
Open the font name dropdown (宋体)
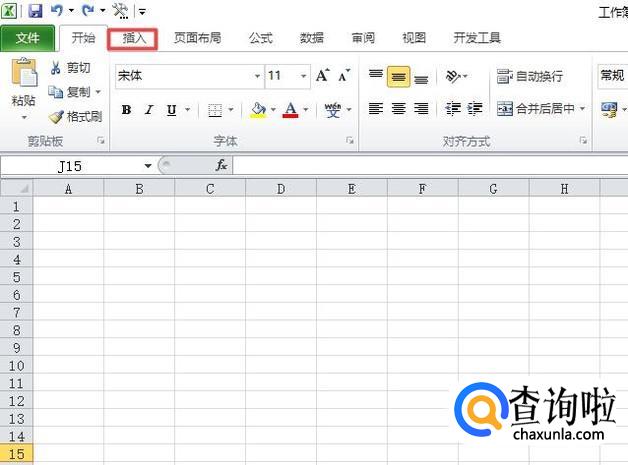[257, 76]
